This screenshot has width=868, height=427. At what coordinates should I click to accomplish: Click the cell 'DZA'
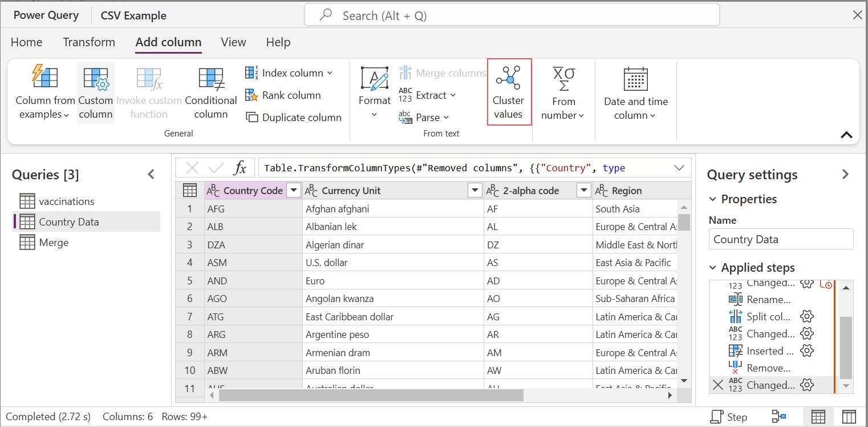click(x=253, y=245)
